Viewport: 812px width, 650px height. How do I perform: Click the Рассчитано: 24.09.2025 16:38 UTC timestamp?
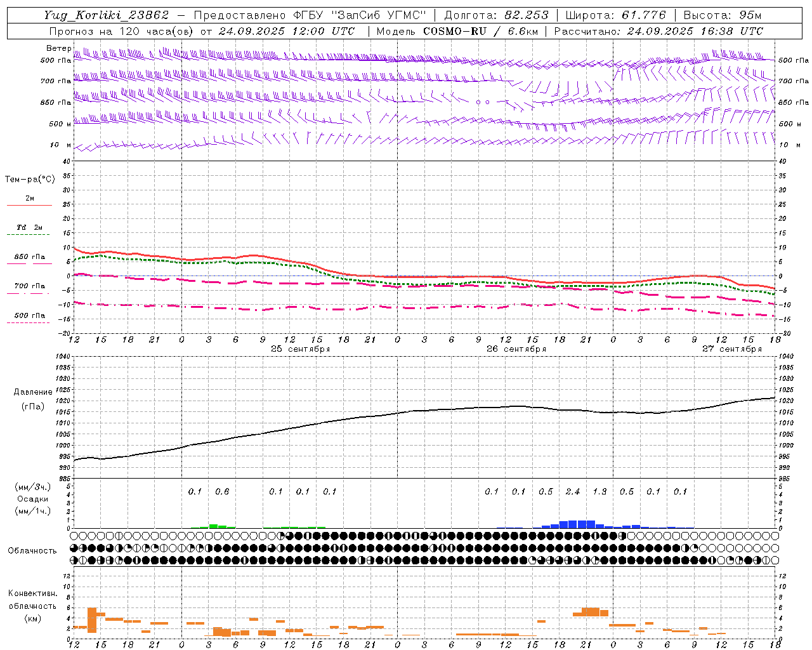(x=658, y=31)
